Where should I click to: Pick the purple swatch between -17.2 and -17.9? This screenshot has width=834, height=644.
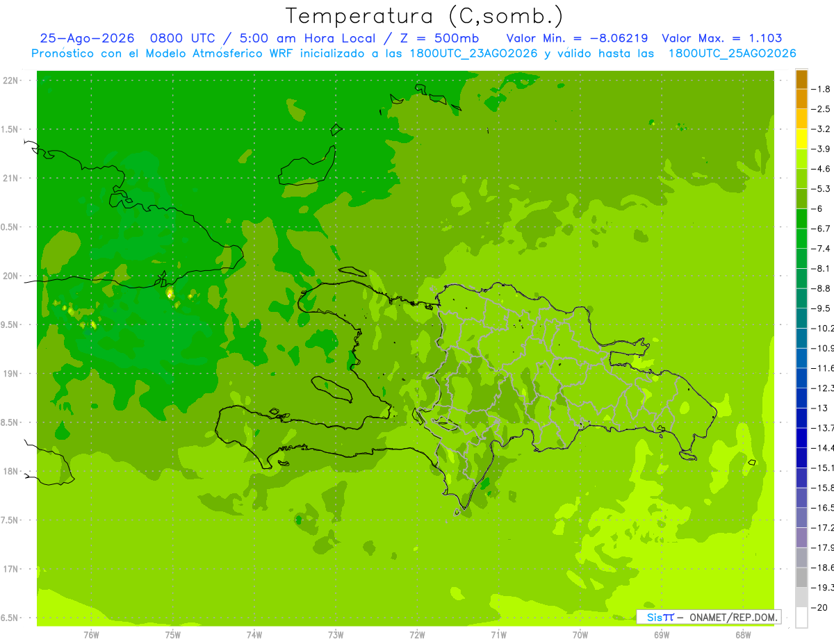[x=801, y=537]
